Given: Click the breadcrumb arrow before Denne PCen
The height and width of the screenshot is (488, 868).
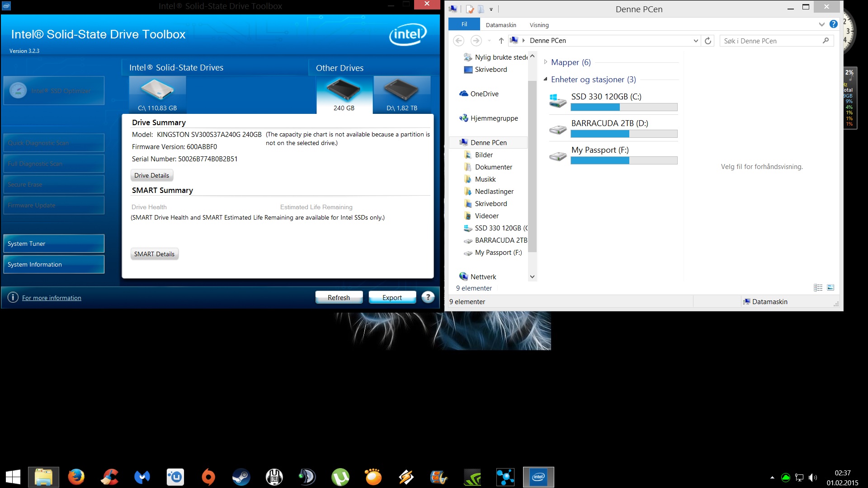Looking at the screenshot, I should (524, 41).
